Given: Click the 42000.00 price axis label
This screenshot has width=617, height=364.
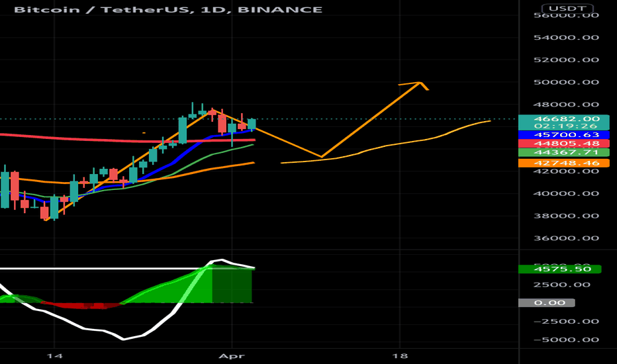Looking at the screenshot, I should click(x=566, y=171).
